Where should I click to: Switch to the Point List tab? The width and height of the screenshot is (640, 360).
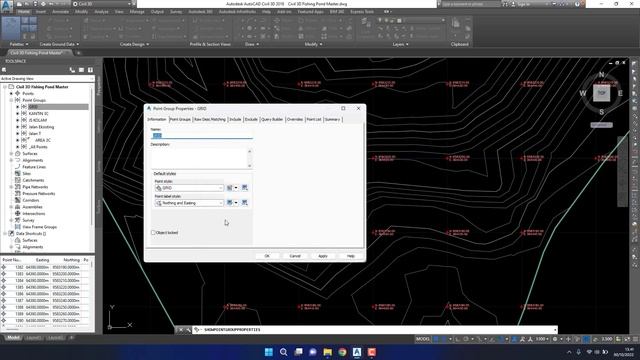(314, 119)
